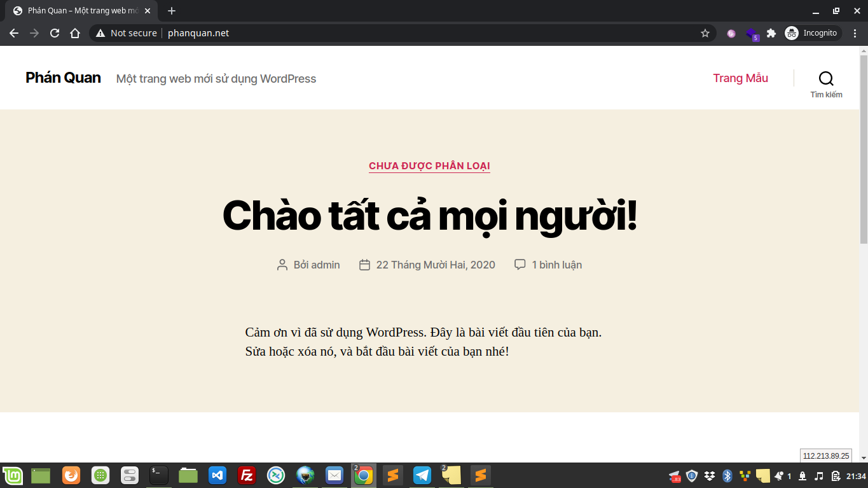Launch FileZilla from the taskbar

(247, 475)
